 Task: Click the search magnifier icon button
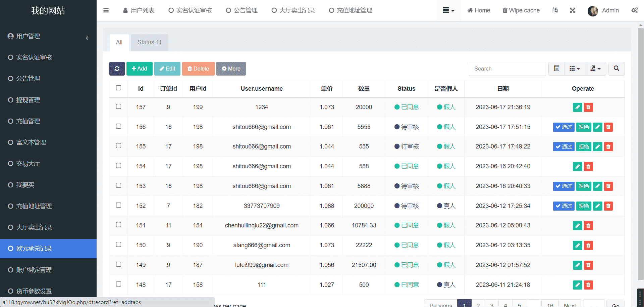(616, 69)
